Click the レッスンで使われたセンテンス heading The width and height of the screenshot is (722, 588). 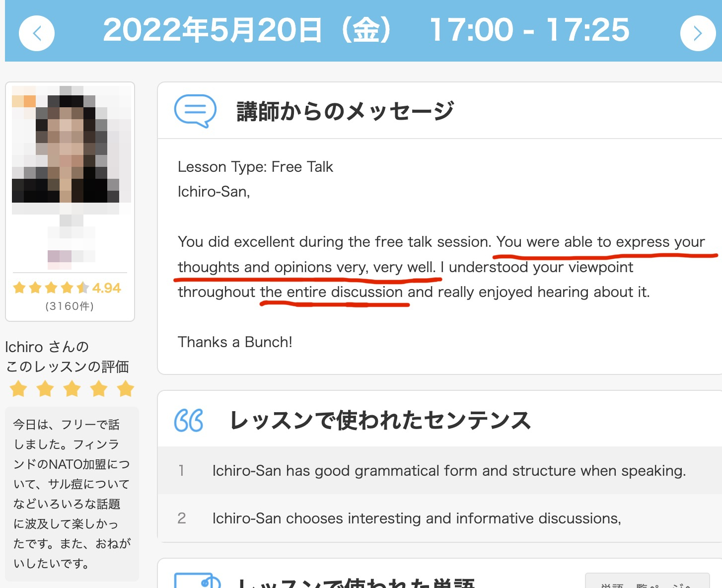(380, 420)
